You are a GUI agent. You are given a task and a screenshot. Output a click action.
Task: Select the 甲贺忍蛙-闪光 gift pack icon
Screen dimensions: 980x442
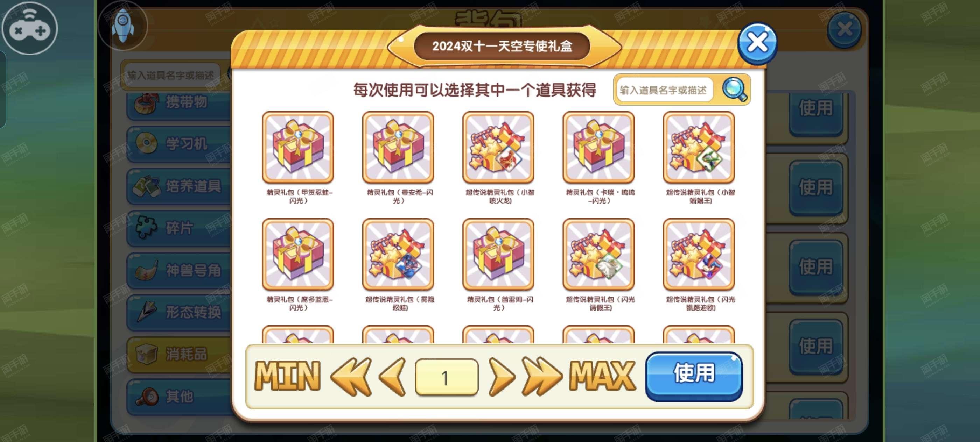click(297, 148)
